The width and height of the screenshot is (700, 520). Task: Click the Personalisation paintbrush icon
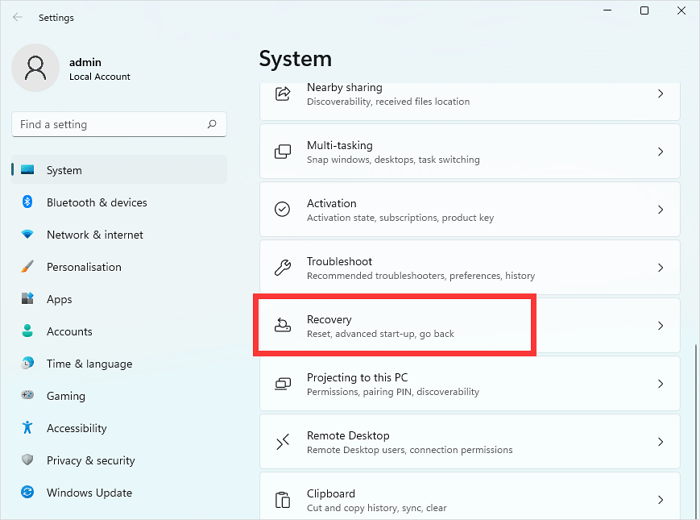click(x=27, y=267)
